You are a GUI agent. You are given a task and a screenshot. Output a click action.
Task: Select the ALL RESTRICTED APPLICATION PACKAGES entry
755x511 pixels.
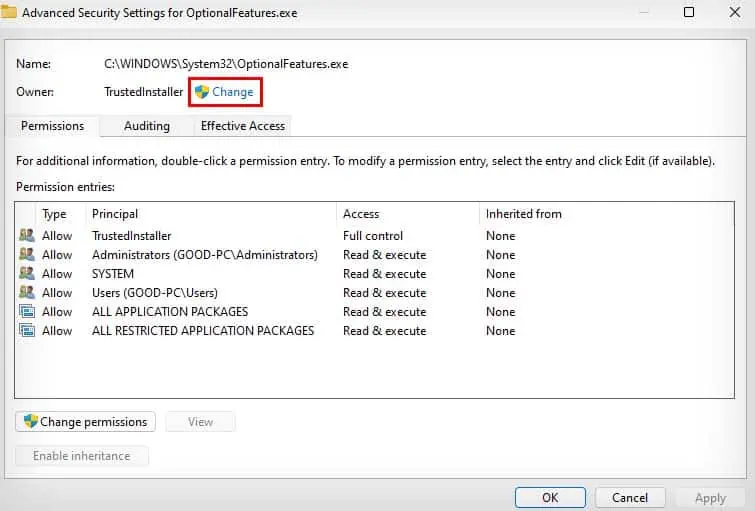click(x=203, y=330)
